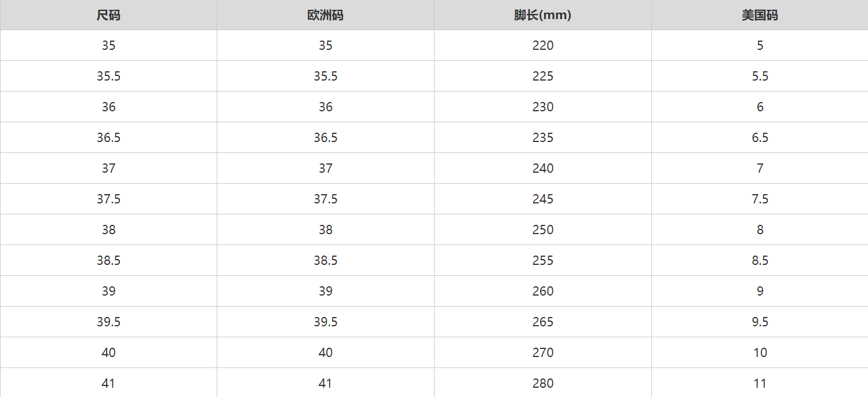Click US size 7 cell

point(760,168)
